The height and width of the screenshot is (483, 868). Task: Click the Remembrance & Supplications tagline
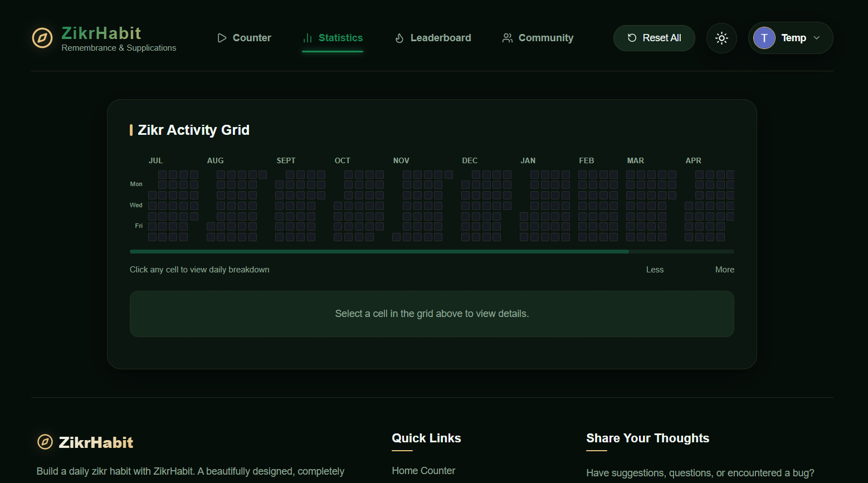tap(119, 48)
